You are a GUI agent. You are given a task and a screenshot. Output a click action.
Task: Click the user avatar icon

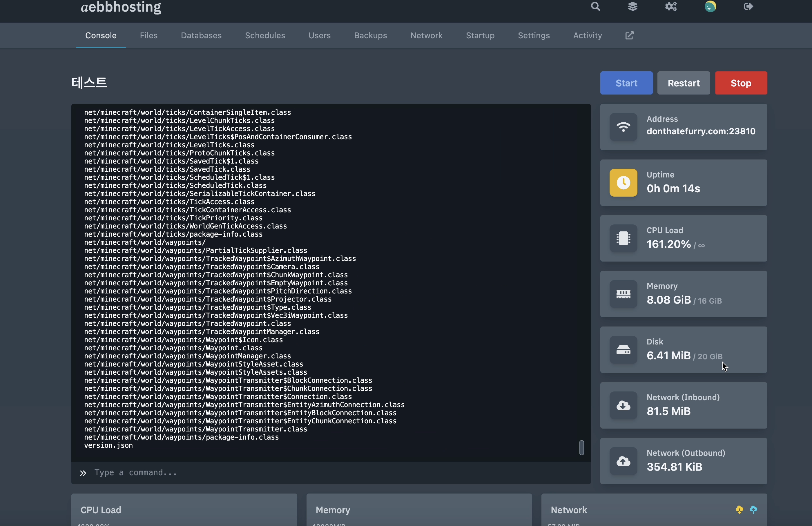[x=710, y=6]
